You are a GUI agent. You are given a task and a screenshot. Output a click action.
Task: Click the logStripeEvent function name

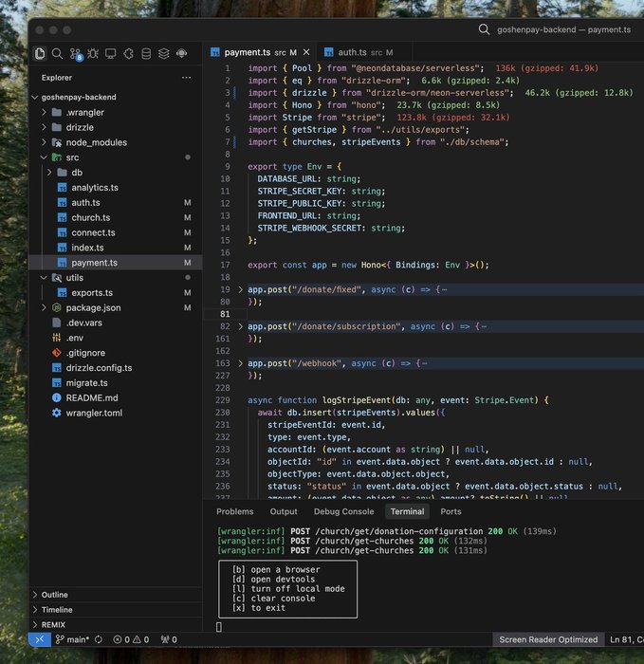click(357, 400)
